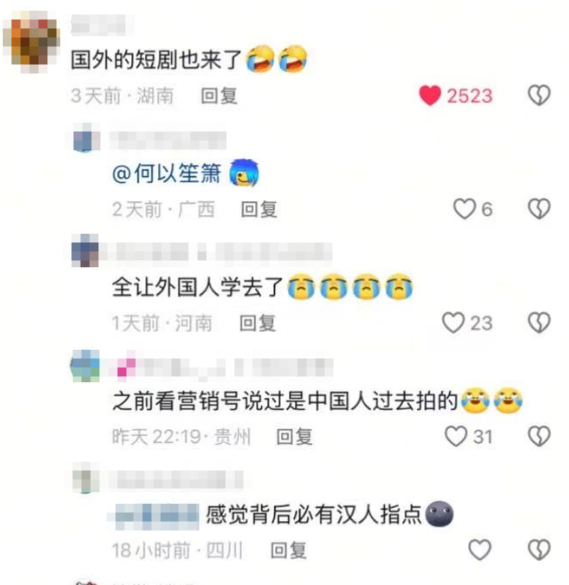569x585 pixels.
Task: Unlike the top comment with 2523 likes
Action: [430, 96]
